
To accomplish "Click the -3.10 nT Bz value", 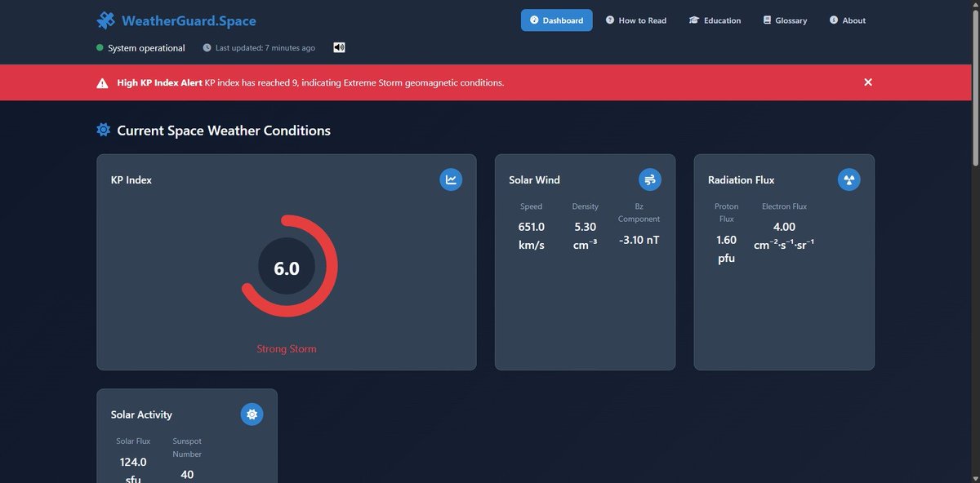I will (639, 240).
